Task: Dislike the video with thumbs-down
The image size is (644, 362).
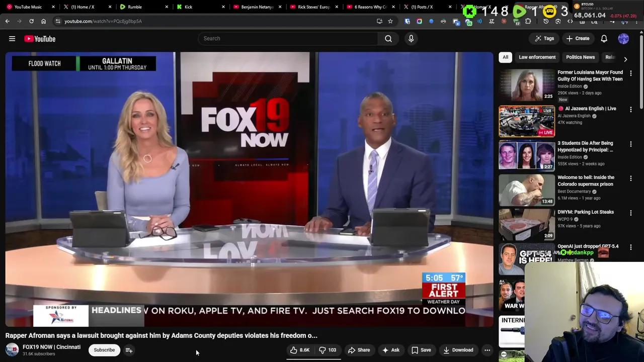Action: coord(328,350)
